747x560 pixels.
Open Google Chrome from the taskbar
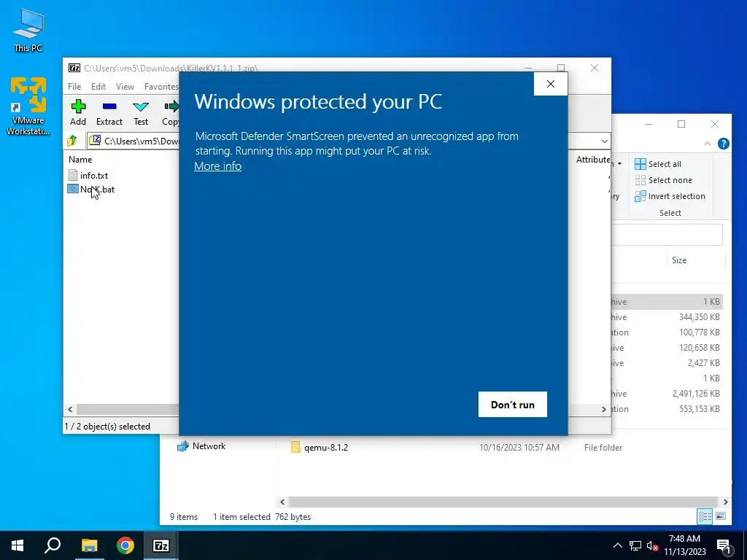(x=125, y=545)
